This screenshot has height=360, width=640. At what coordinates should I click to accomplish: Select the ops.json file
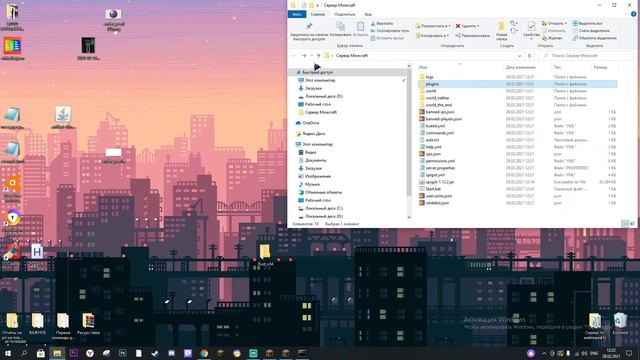coord(433,154)
